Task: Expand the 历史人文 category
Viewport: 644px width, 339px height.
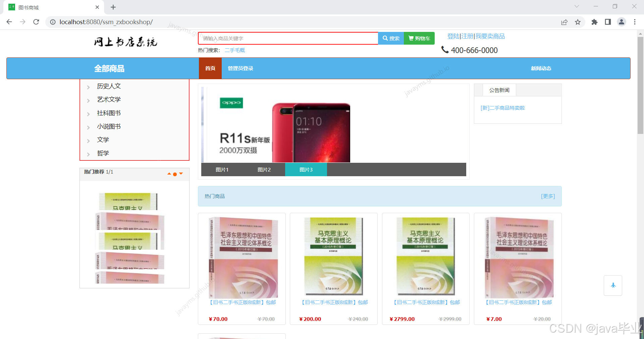Action: click(x=109, y=86)
